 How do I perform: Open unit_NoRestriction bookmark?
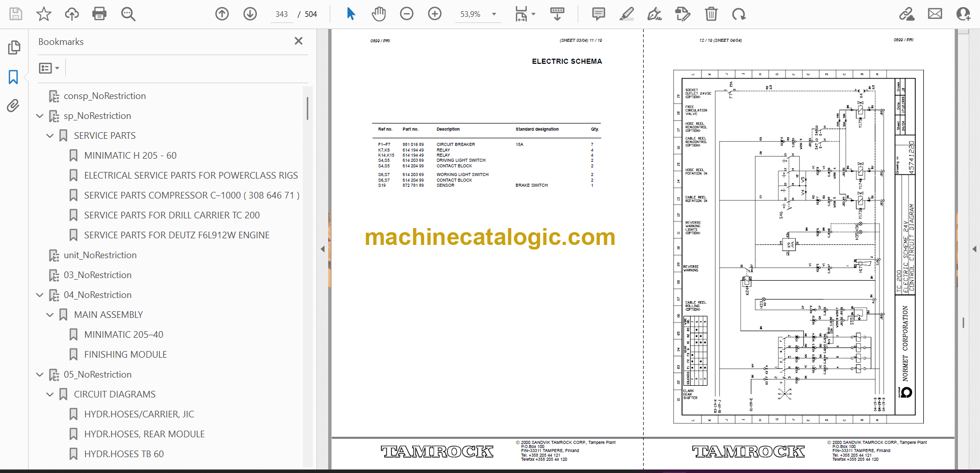(100, 255)
